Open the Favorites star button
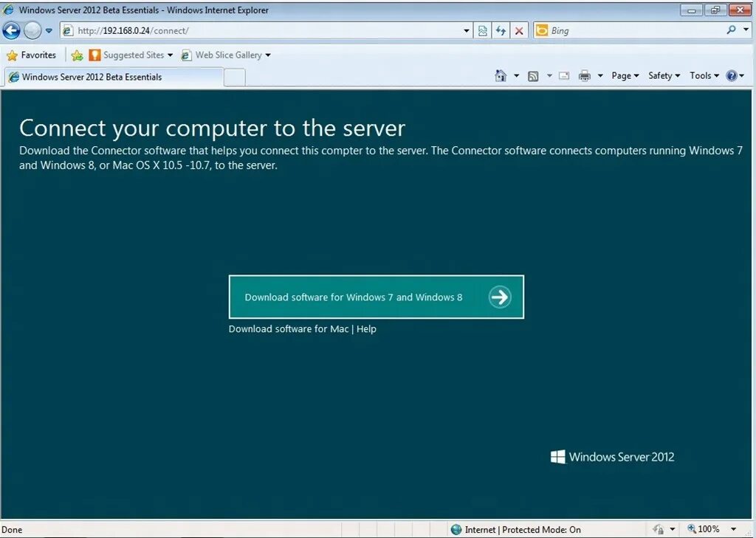The width and height of the screenshot is (756, 538). coord(31,55)
